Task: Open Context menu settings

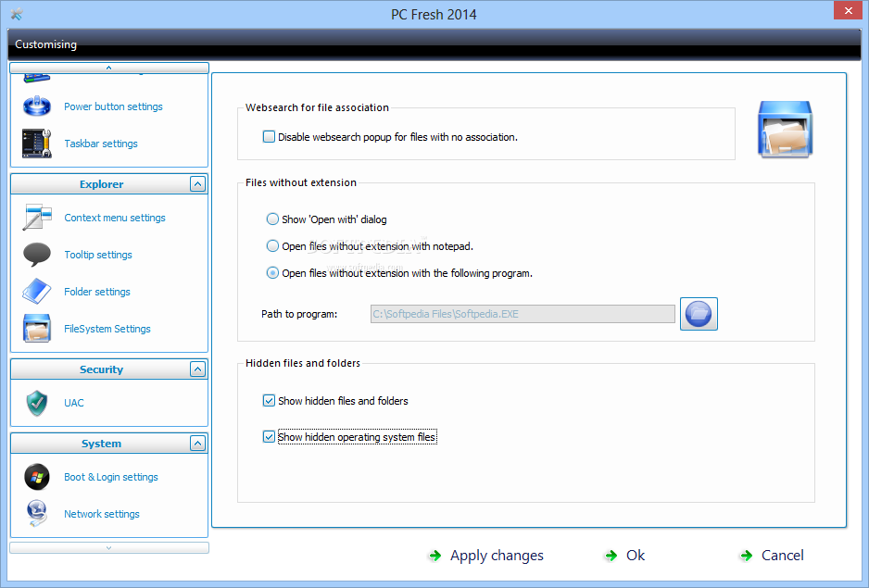Action: pos(115,218)
